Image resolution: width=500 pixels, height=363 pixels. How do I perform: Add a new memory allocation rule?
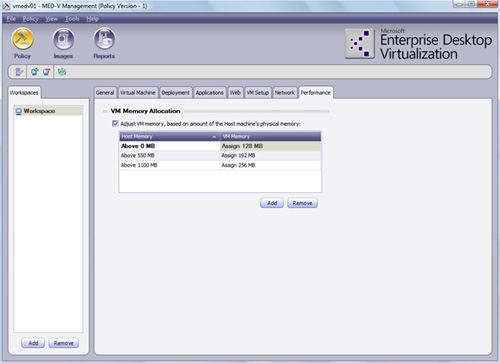tap(272, 203)
